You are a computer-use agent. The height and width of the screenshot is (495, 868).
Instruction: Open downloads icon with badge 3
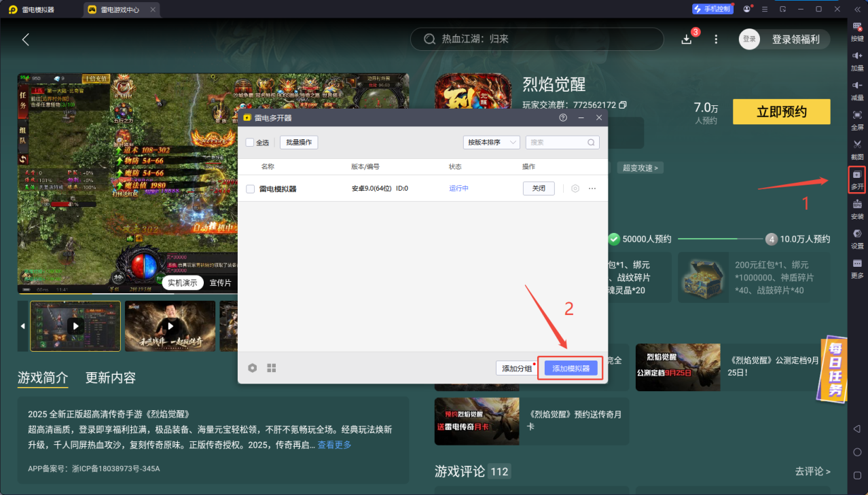[x=687, y=39]
